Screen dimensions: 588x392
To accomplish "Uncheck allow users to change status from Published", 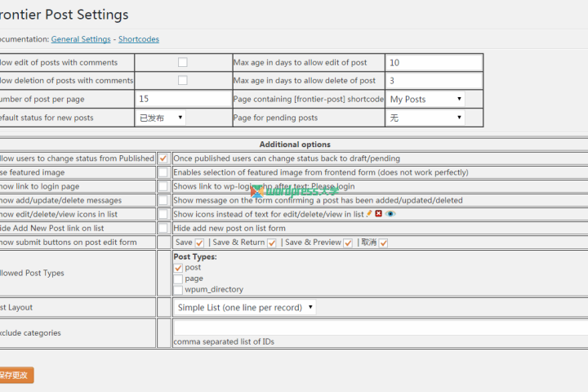I will 163,158.
